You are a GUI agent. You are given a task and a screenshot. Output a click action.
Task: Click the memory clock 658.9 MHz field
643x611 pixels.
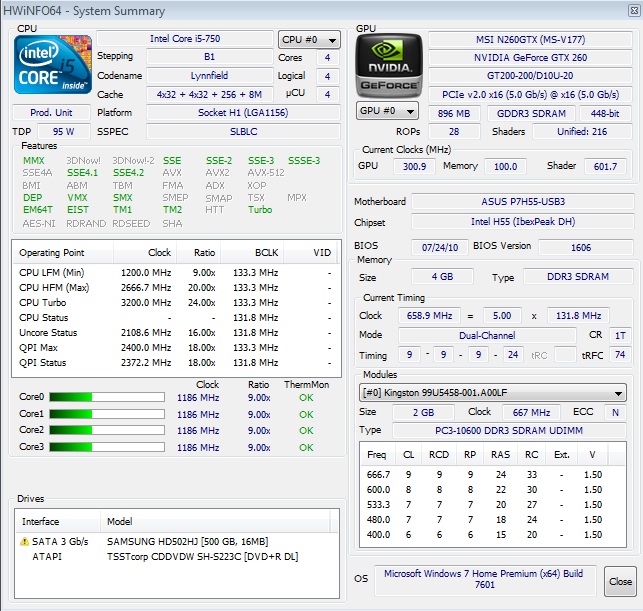pos(429,315)
